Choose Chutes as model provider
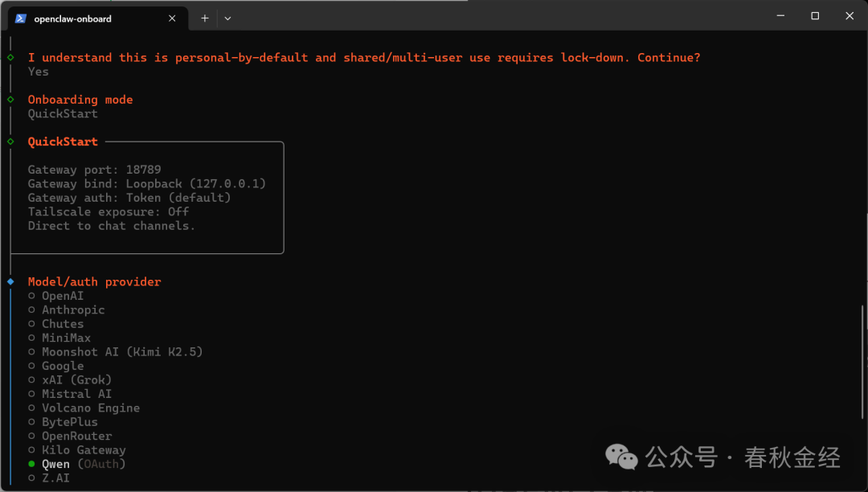Image resolution: width=868 pixels, height=492 pixels. [x=63, y=324]
